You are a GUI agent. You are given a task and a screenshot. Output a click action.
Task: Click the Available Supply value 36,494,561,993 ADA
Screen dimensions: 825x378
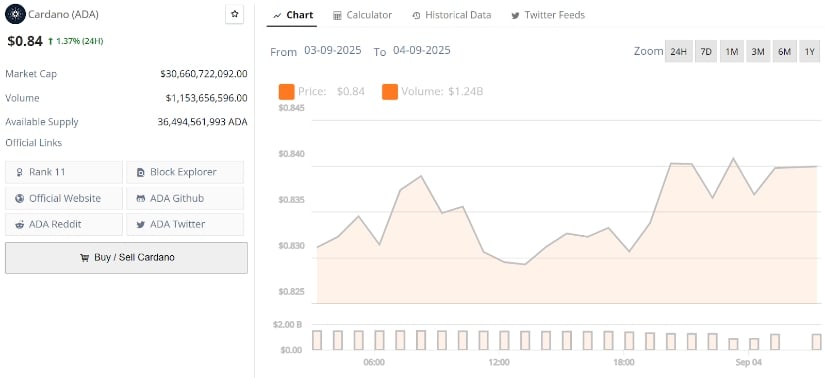(202, 122)
